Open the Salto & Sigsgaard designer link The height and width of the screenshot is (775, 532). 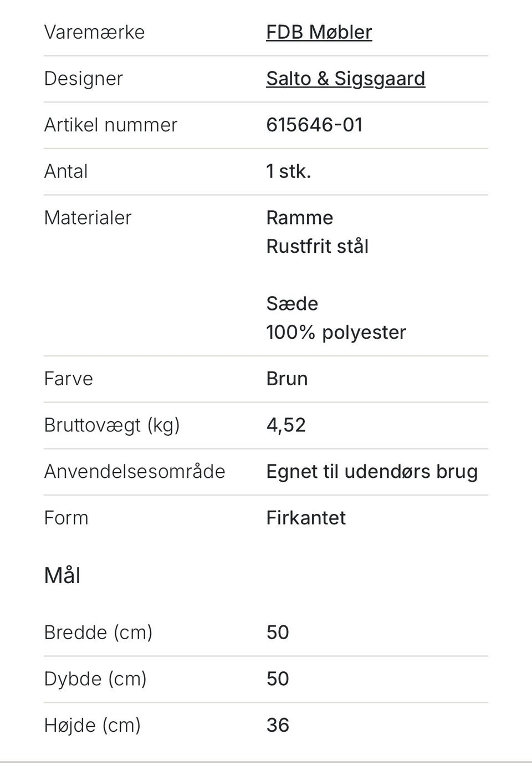(x=345, y=79)
